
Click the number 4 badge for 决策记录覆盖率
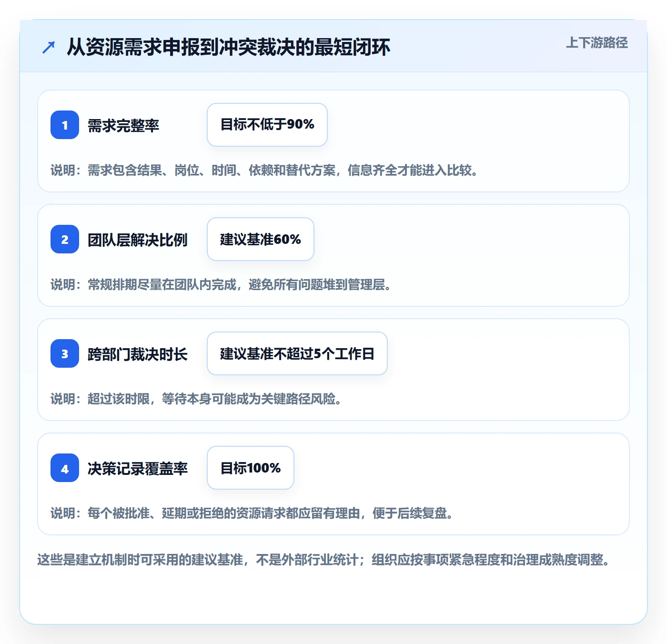(x=65, y=468)
